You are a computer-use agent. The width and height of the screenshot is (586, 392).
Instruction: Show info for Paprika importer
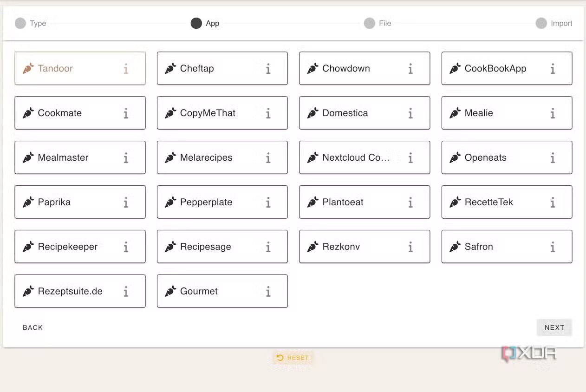coord(126,203)
